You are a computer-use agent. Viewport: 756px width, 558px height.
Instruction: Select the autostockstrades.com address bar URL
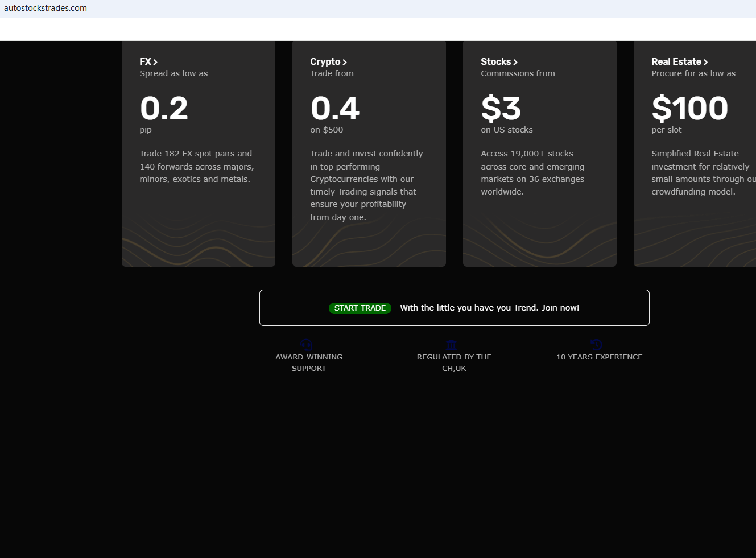tap(46, 8)
